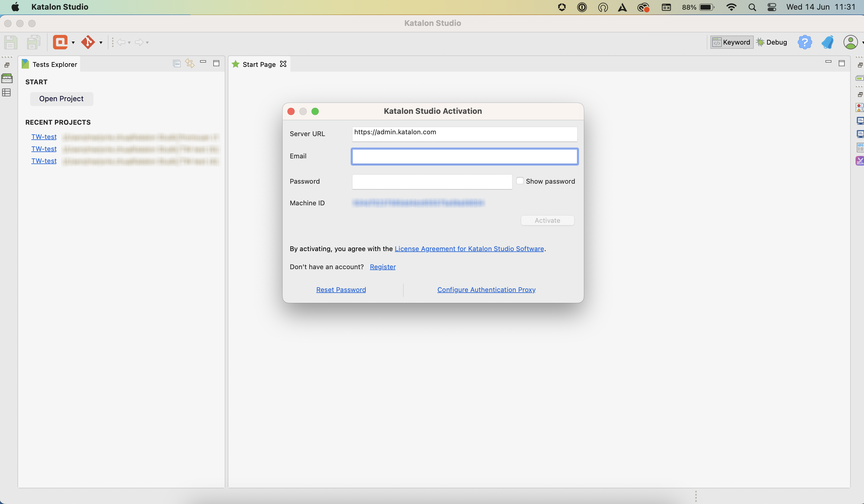Open the user account profile icon

coord(851,42)
